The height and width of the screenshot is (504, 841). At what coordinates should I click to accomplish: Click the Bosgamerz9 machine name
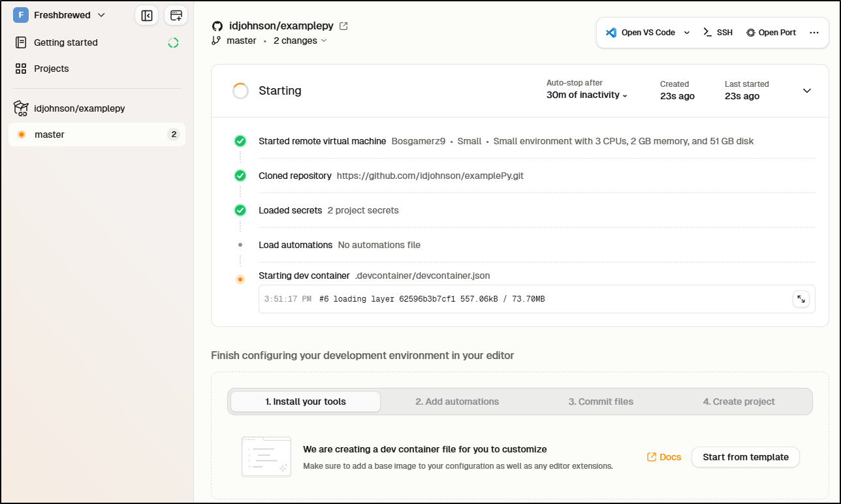[x=418, y=141]
